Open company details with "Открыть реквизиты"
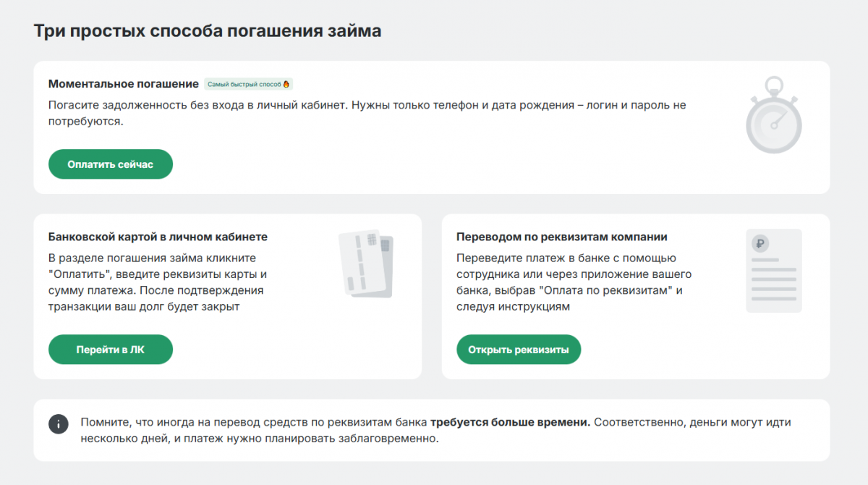Image resolution: width=868 pixels, height=485 pixels. (518, 350)
